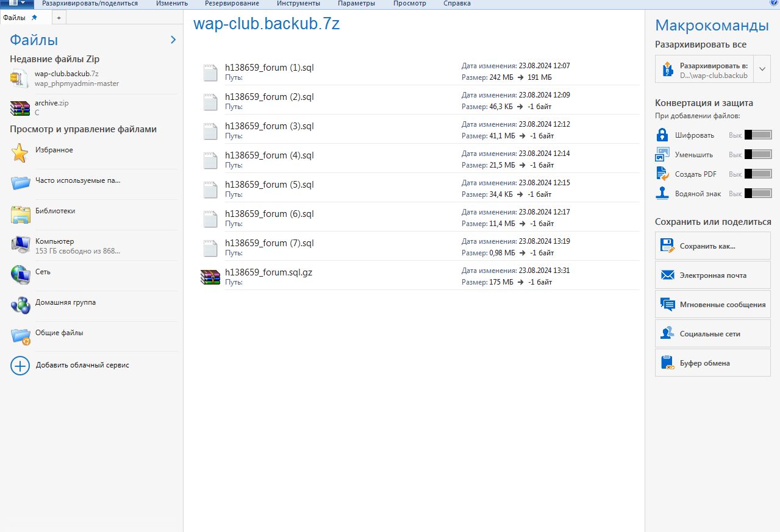This screenshot has height=532, width=780.
Task: Select the h138659_forum.sql.gz archive icon
Action: coord(210,277)
